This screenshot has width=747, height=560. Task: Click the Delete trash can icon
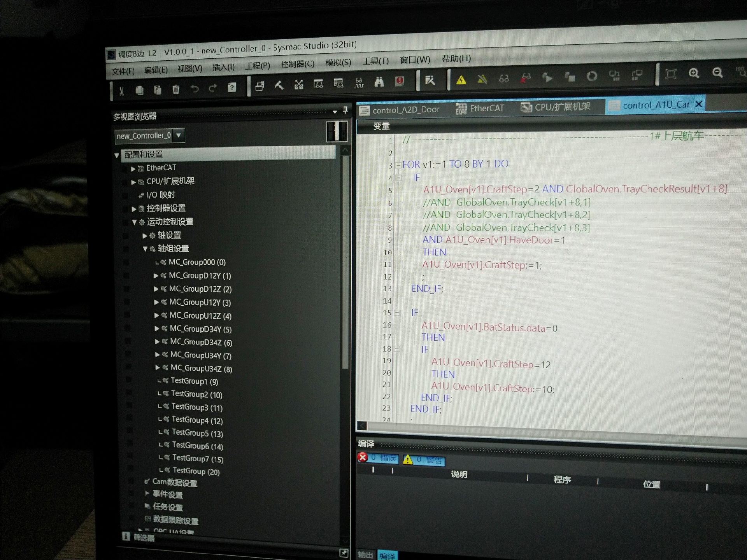(176, 89)
